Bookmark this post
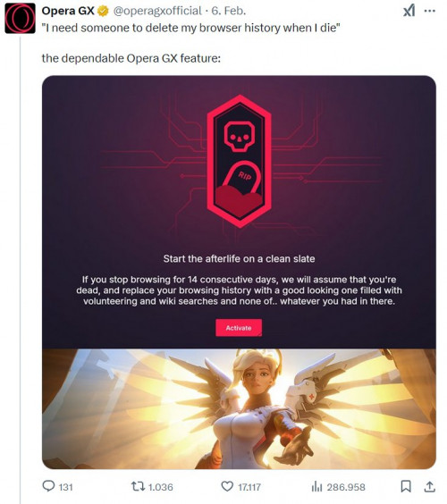The height and width of the screenshot is (504, 447). (x=406, y=486)
